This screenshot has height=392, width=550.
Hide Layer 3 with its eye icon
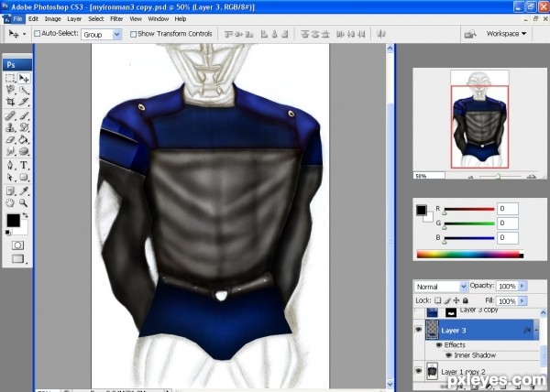(x=418, y=330)
